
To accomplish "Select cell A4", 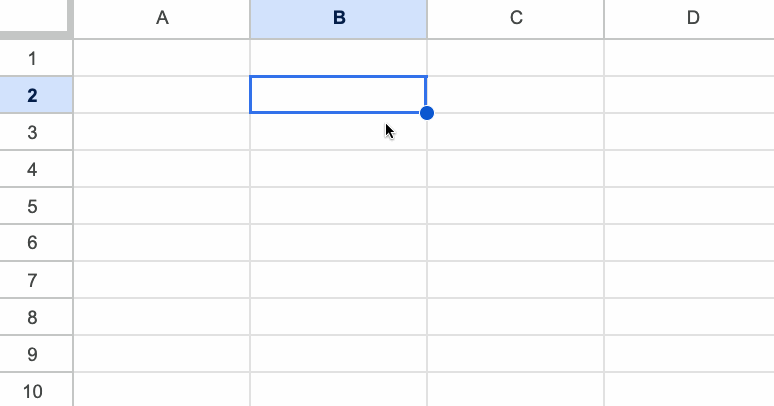I will pyautogui.click(x=162, y=169).
